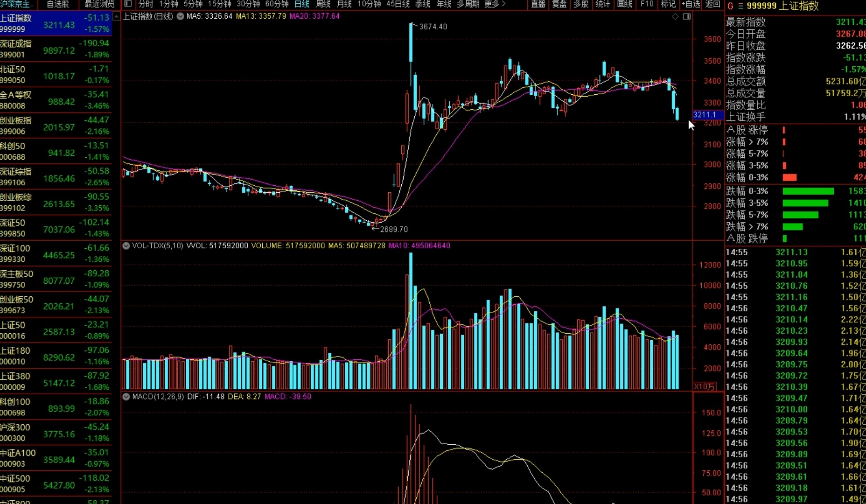Viewport: 866px width, 504px height.
Task: Select 创业板指 399006 row
Action: pos(56,126)
